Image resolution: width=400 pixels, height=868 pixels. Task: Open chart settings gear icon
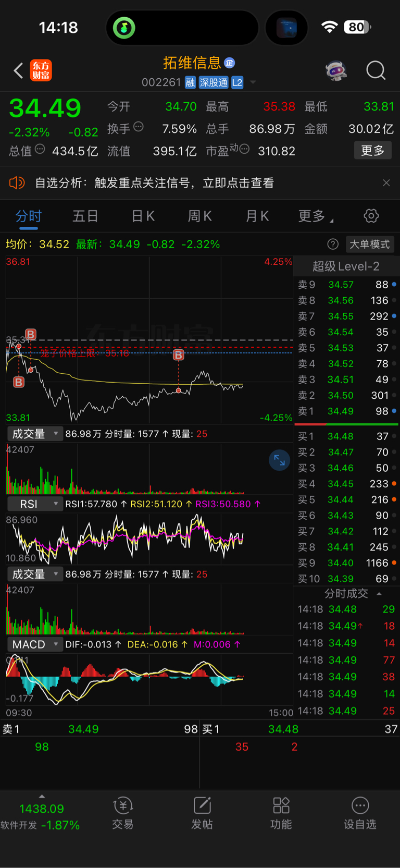tap(371, 216)
